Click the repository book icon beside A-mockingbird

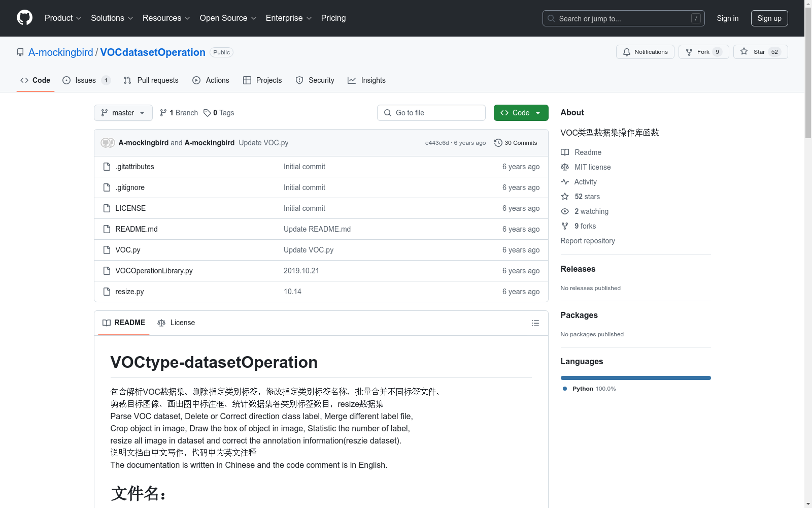point(20,52)
